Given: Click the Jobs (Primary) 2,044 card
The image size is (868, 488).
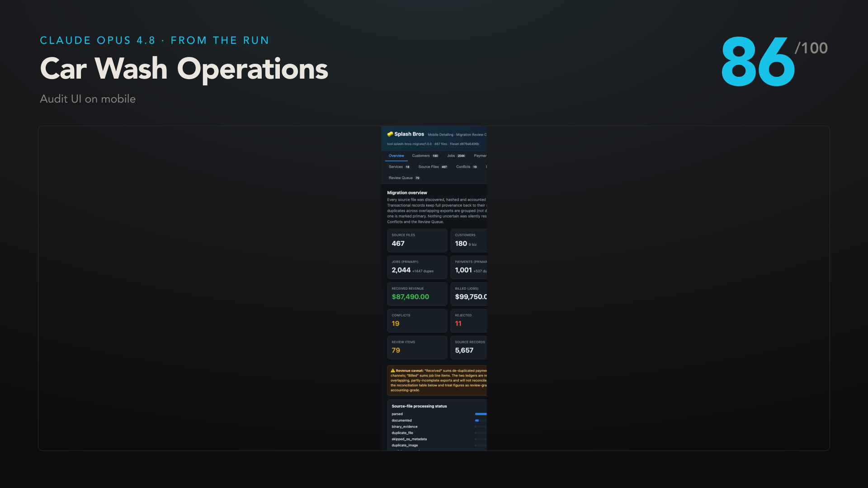Looking at the screenshot, I should click(x=417, y=267).
